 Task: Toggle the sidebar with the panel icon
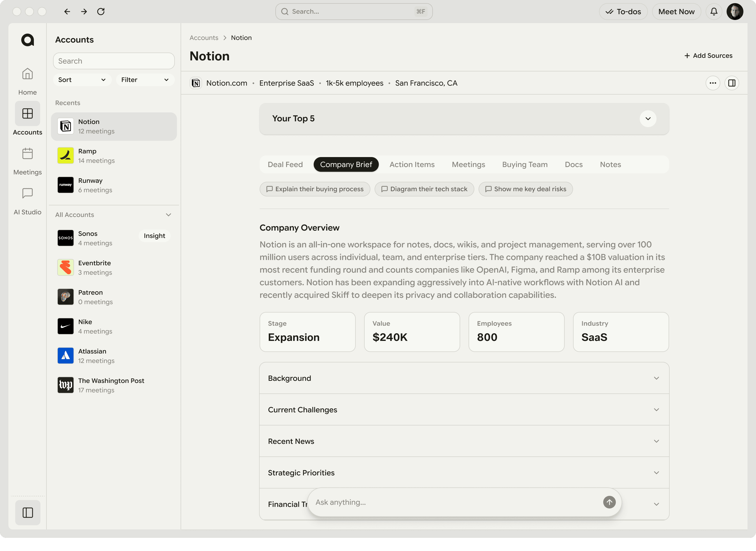click(27, 513)
